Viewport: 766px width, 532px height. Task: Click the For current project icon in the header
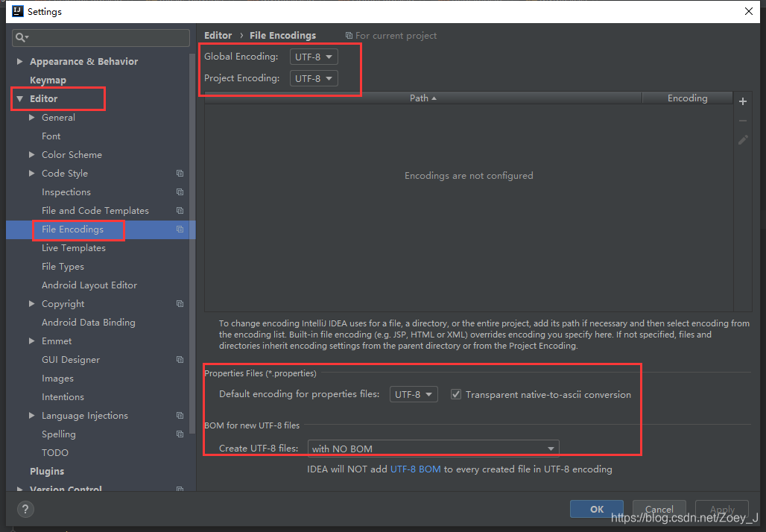[x=349, y=36]
